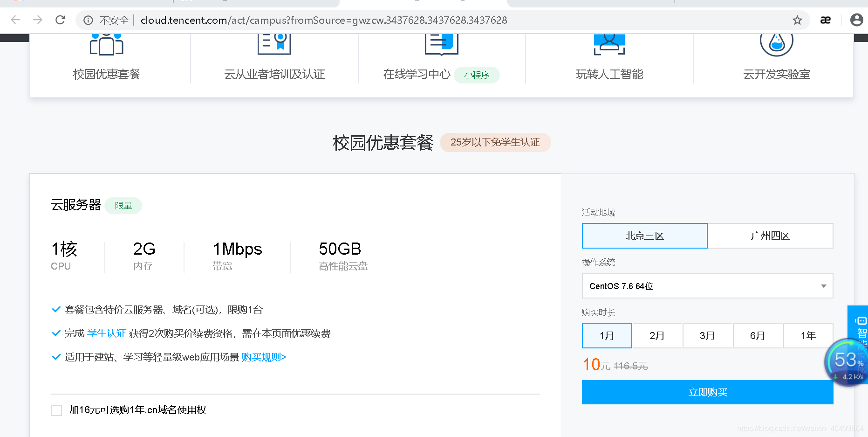Click the 套餐包含特价云服务器 bullet text

tap(164, 310)
